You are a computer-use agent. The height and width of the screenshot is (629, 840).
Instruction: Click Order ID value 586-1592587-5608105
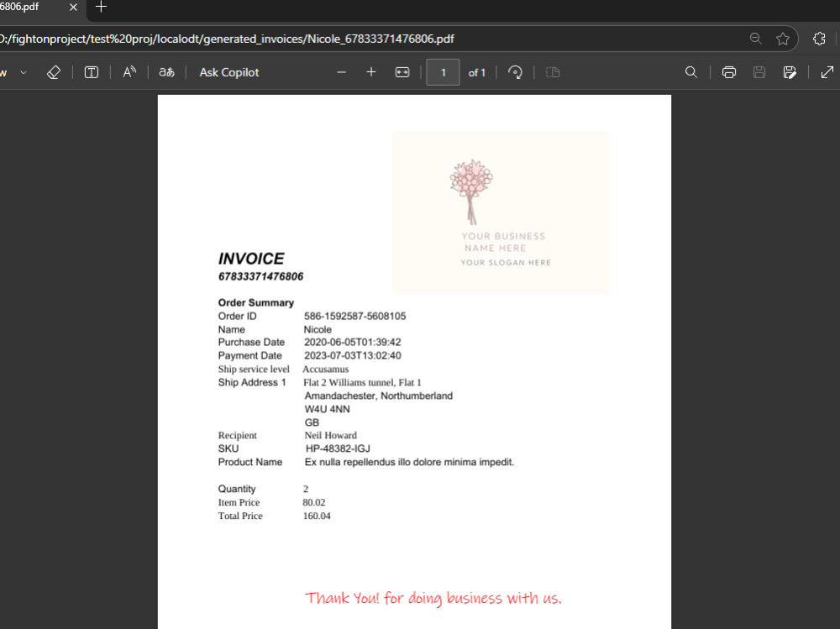355,316
